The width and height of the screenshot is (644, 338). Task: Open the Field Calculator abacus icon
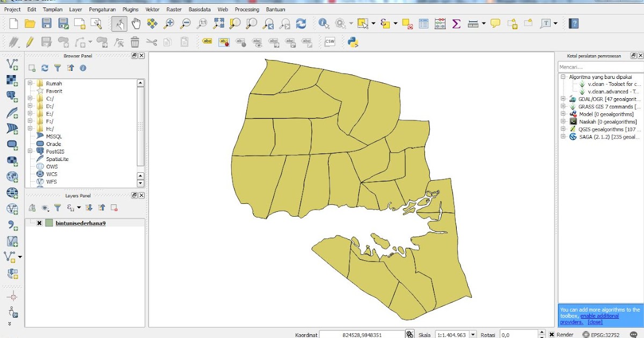[x=440, y=24]
